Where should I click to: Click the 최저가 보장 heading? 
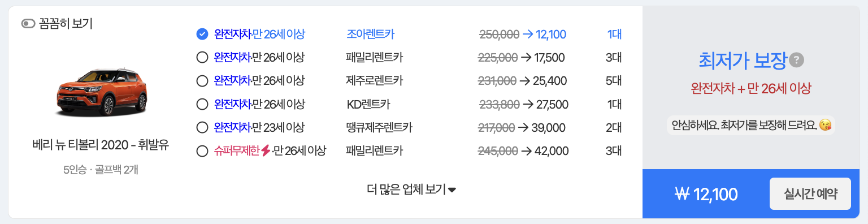click(x=743, y=61)
